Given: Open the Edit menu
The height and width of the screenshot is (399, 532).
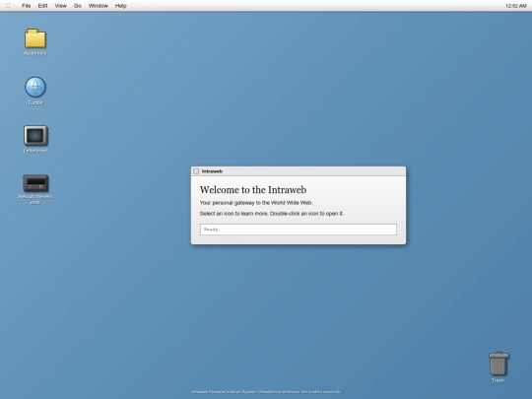Looking at the screenshot, I should (42, 6).
